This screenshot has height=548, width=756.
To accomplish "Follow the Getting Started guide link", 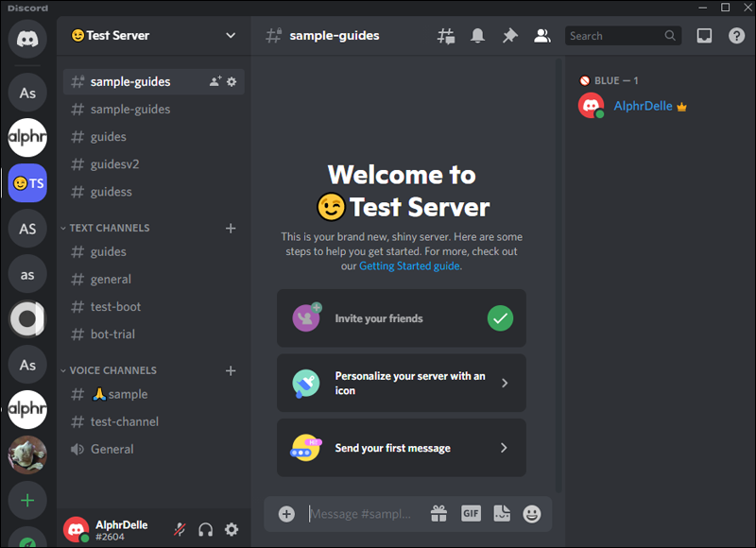I will [409, 266].
